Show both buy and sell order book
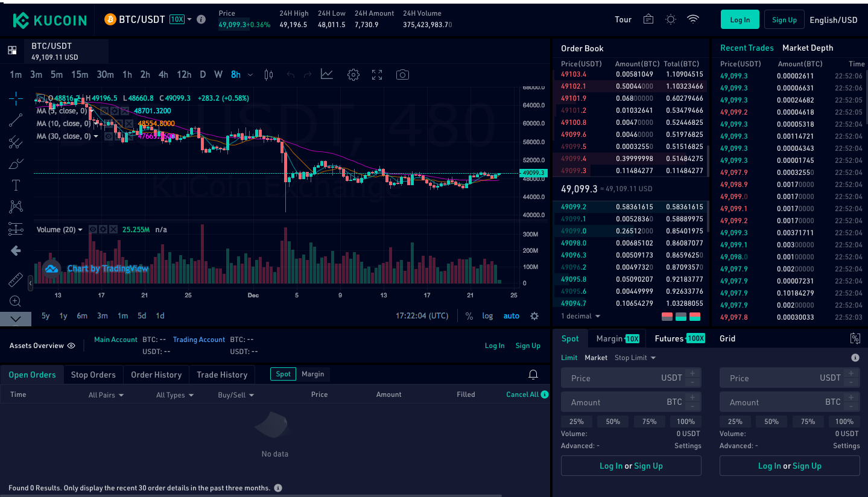868x497 pixels. [695, 317]
